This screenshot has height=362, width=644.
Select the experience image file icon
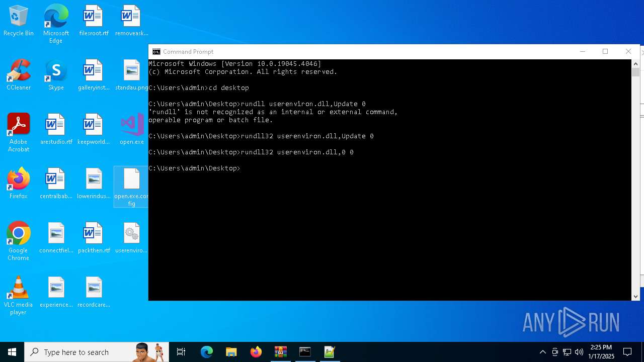tap(56, 293)
